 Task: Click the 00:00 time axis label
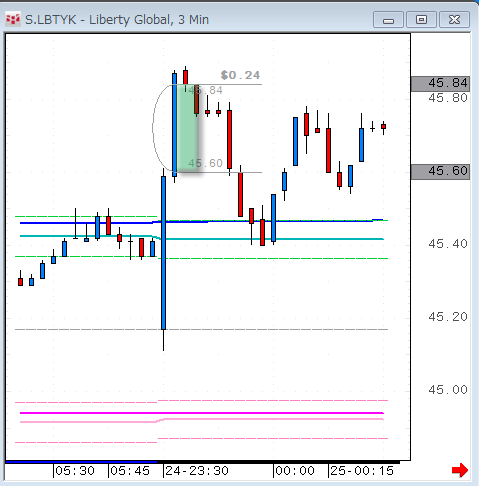click(x=295, y=471)
